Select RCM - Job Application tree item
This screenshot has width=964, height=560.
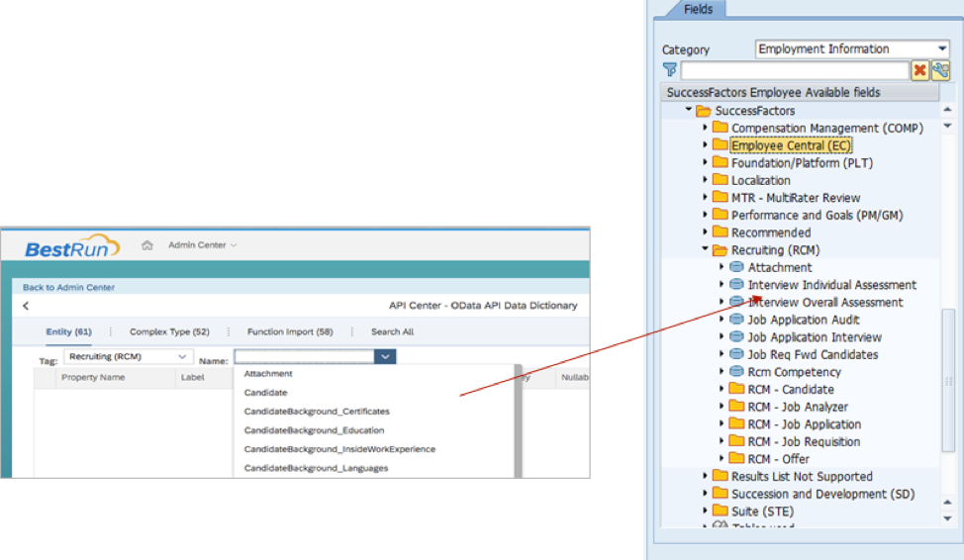pos(804,424)
